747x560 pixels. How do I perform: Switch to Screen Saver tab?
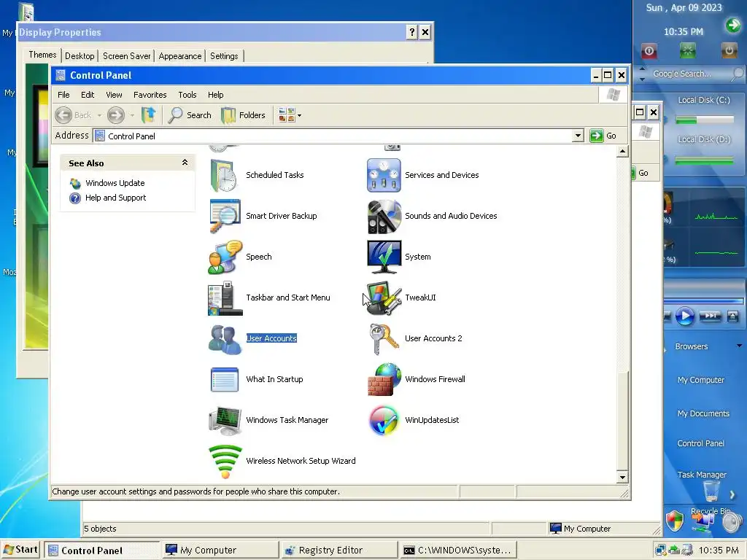point(126,55)
